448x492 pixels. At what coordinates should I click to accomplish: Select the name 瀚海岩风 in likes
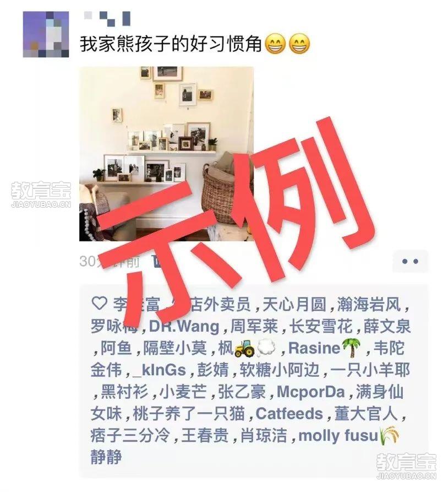click(369, 304)
